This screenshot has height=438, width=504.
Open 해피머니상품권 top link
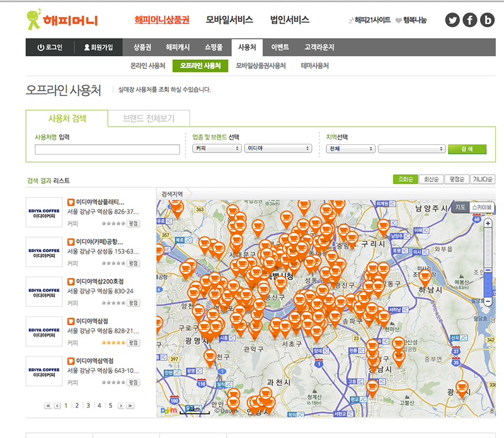(162, 20)
